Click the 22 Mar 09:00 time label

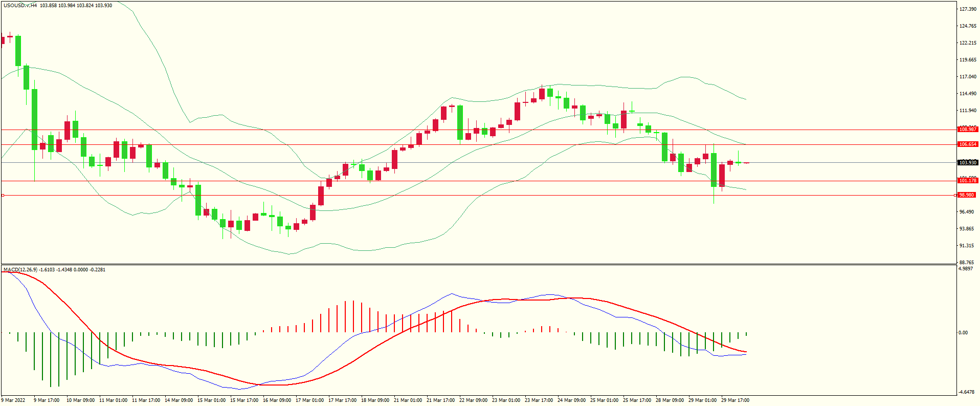click(x=473, y=400)
